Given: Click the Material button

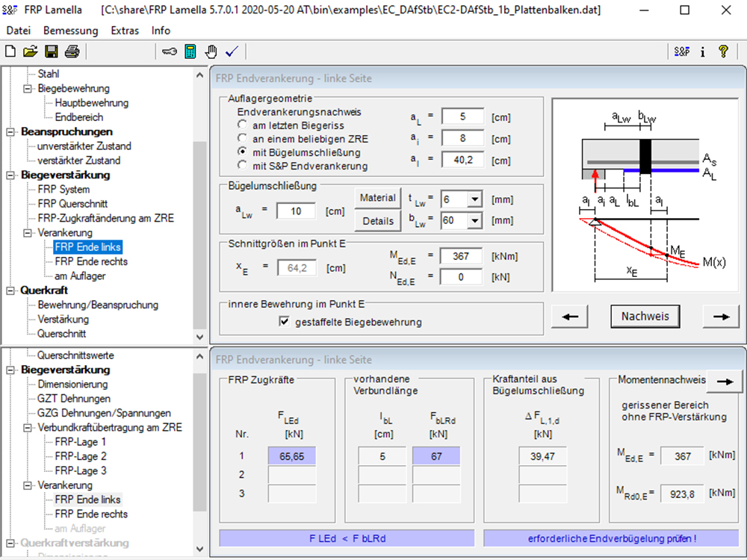Looking at the screenshot, I should (x=378, y=198).
